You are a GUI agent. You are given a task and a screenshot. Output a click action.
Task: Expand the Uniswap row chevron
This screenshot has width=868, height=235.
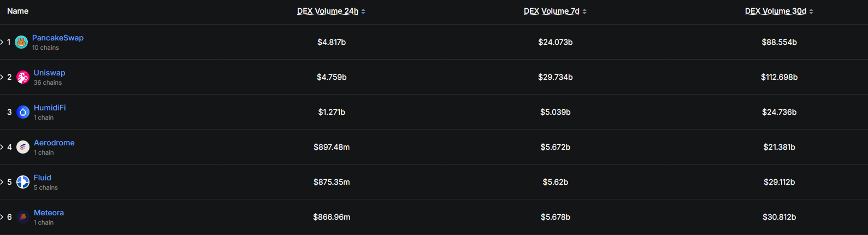point(2,77)
